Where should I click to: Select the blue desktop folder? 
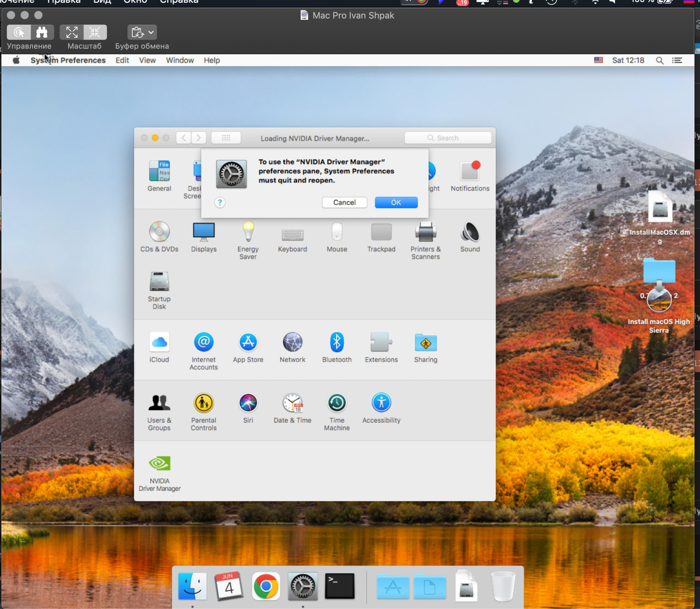[x=659, y=270]
